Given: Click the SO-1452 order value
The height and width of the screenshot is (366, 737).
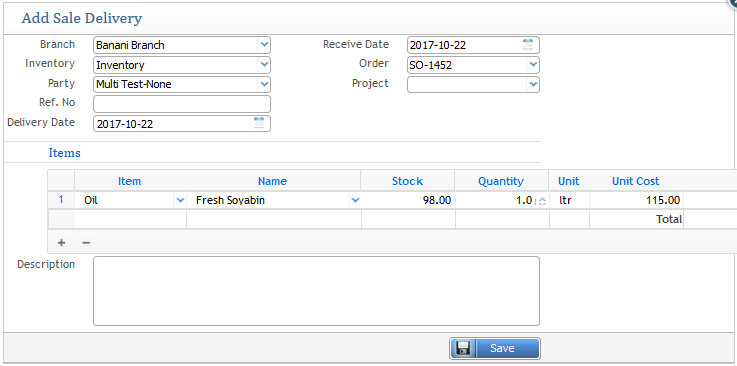Looking at the screenshot, I should (x=431, y=65).
